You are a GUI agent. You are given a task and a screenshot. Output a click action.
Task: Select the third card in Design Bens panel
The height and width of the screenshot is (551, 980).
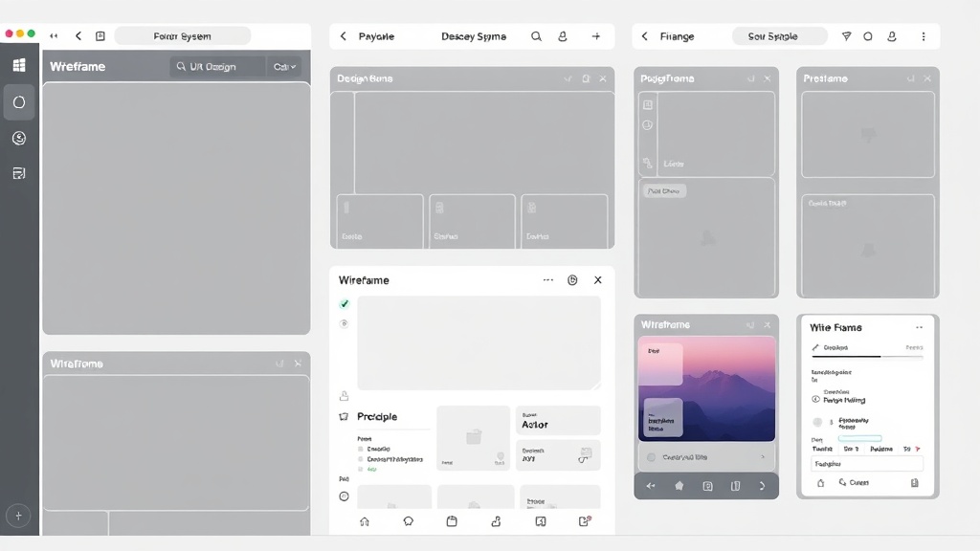(565, 221)
